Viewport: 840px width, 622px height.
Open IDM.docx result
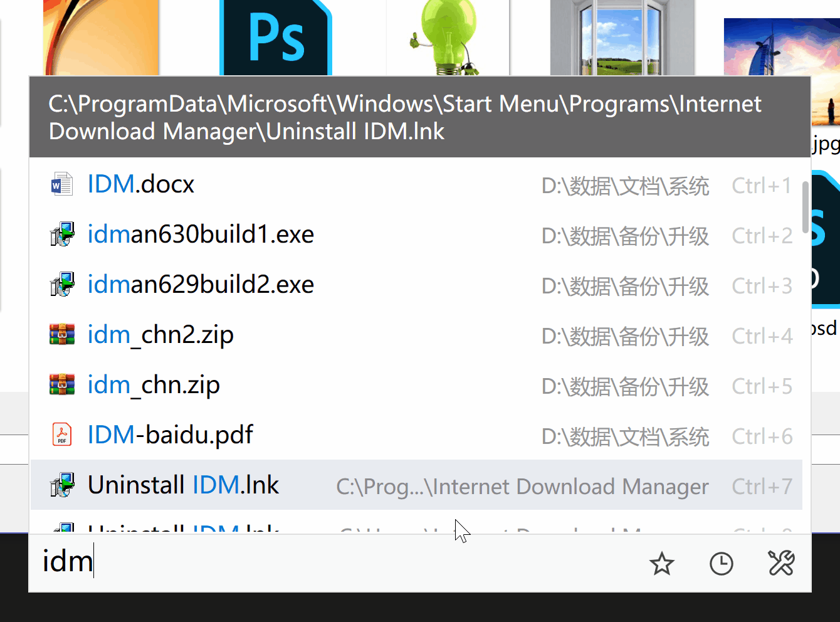point(416,184)
